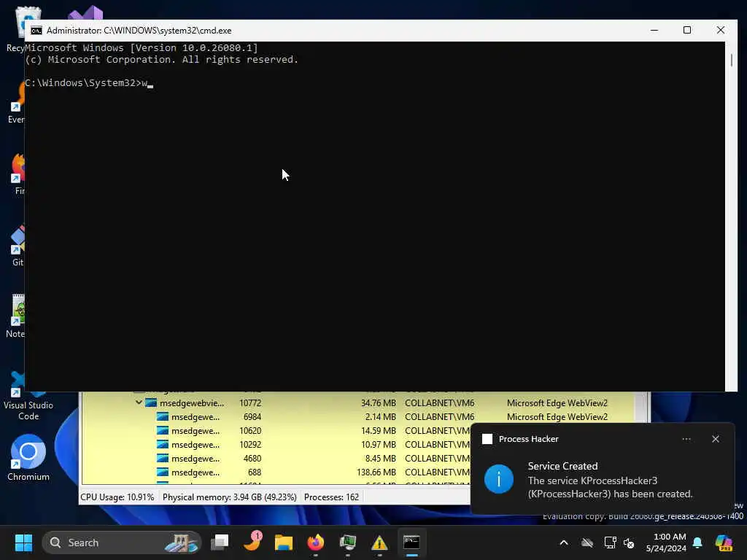Open File Explorer from the taskbar
747x560 pixels.
284,542
